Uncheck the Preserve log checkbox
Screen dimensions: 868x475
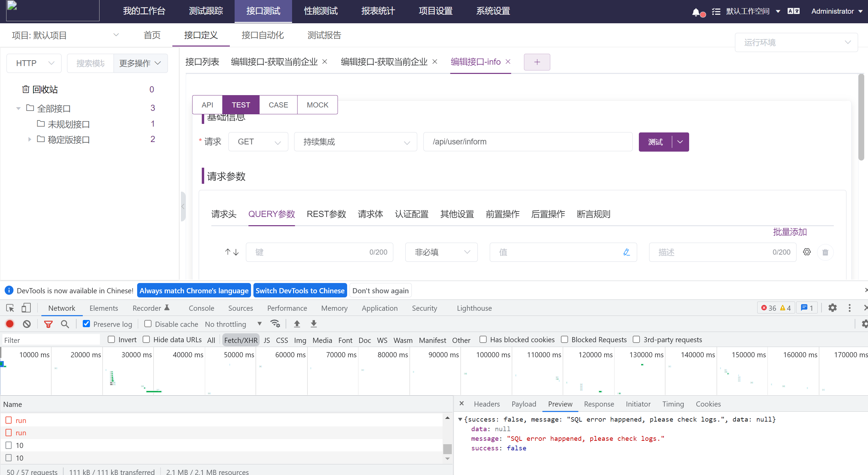(x=86, y=324)
